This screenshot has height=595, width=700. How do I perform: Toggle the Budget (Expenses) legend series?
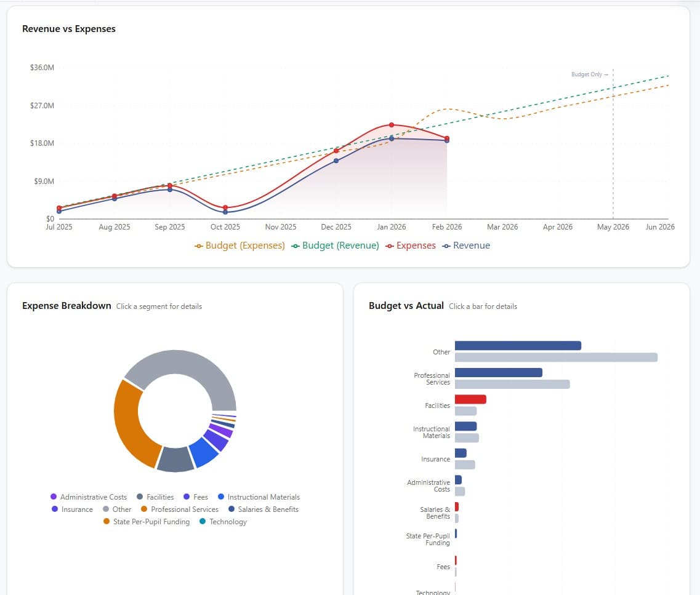tap(239, 246)
